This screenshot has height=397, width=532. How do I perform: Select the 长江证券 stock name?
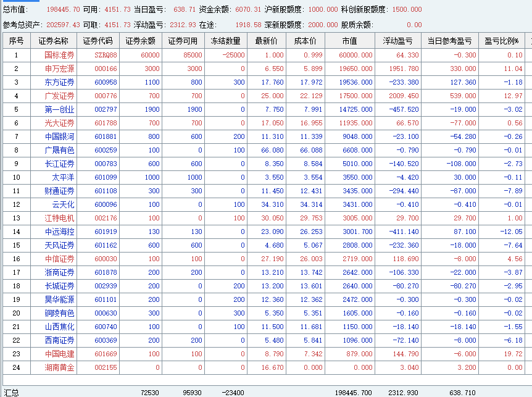[x=59, y=164]
